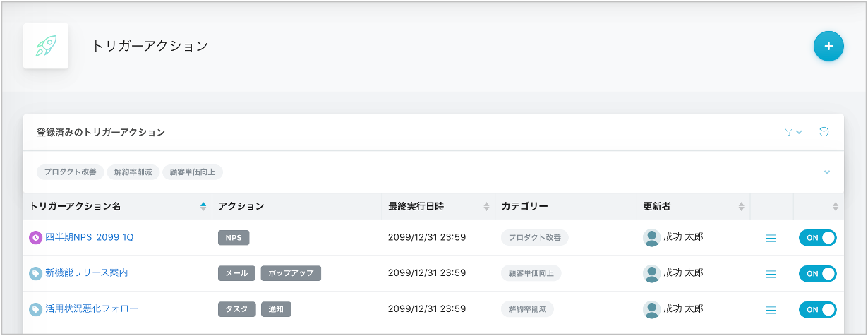Toggle ON switch for 四半期NPS_2099_1Q
The height and width of the screenshot is (336, 868).
(818, 238)
